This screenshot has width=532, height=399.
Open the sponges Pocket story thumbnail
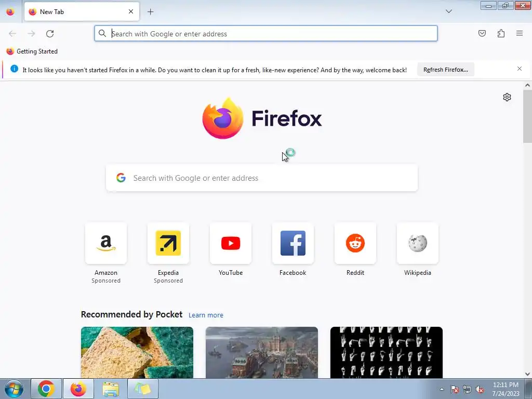(137, 353)
